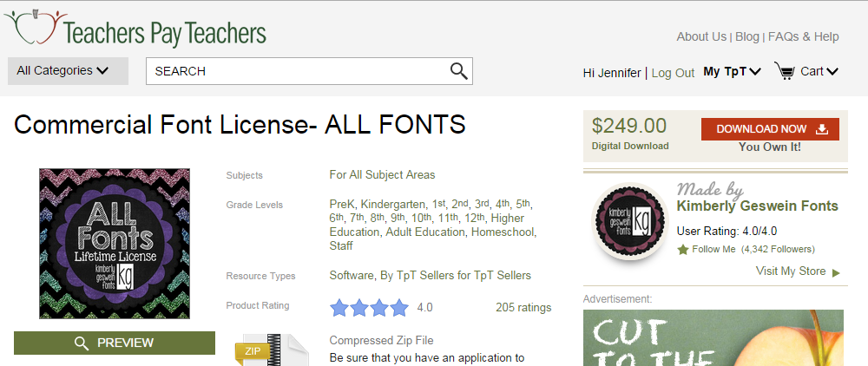The height and width of the screenshot is (366, 868).
Task: Go to the Blog link
Action: (x=747, y=36)
